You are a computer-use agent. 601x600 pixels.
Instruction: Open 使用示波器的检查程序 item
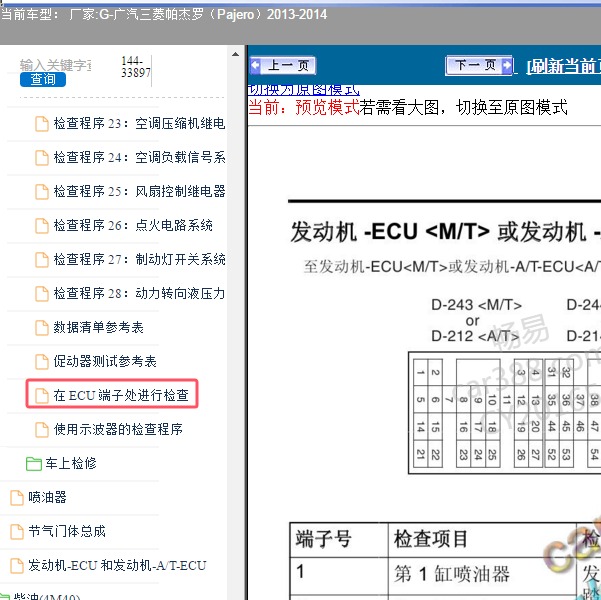click(x=118, y=429)
